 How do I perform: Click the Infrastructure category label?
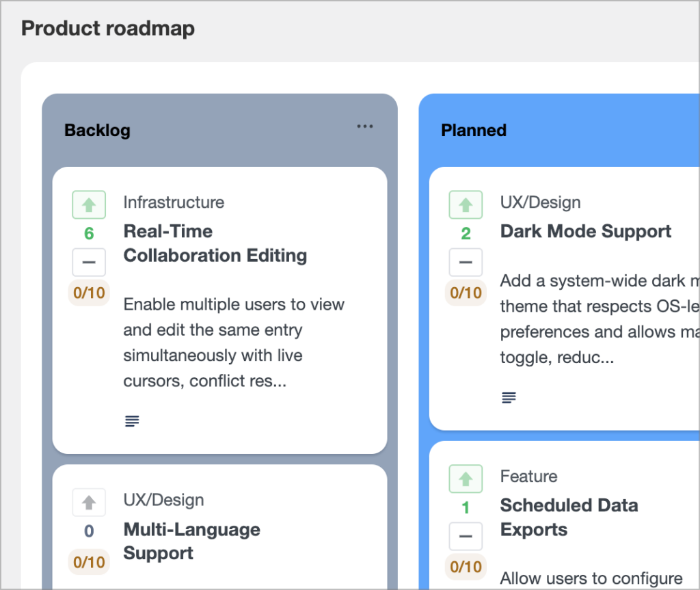point(173,202)
